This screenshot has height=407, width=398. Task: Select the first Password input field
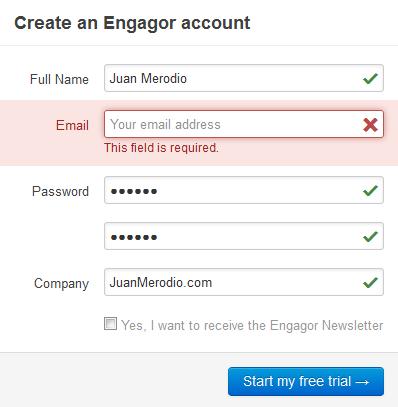click(x=244, y=190)
